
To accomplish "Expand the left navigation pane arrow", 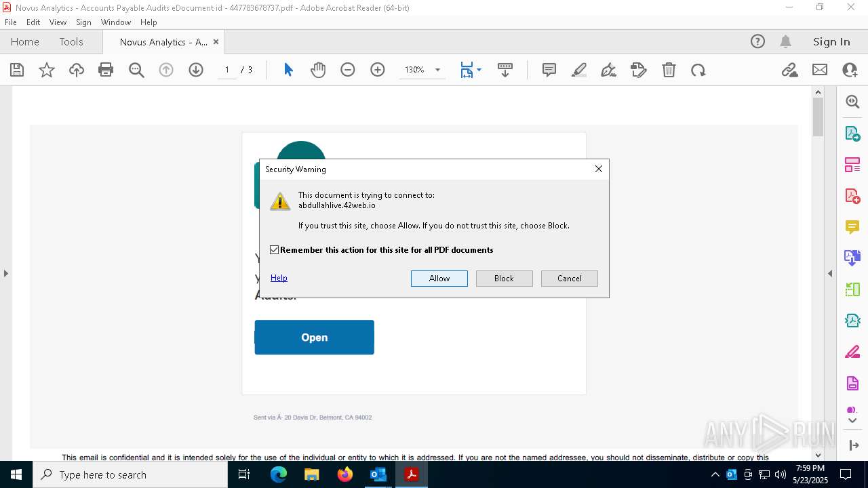I will point(6,274).
